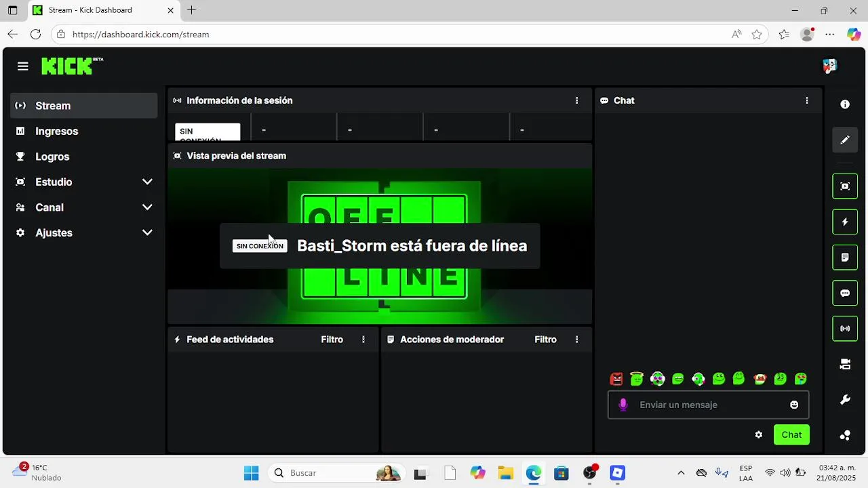The image size is (868, 488).
Task: Click the SIN CONEXIÓN status in session info
Action: tap(208, 132)
